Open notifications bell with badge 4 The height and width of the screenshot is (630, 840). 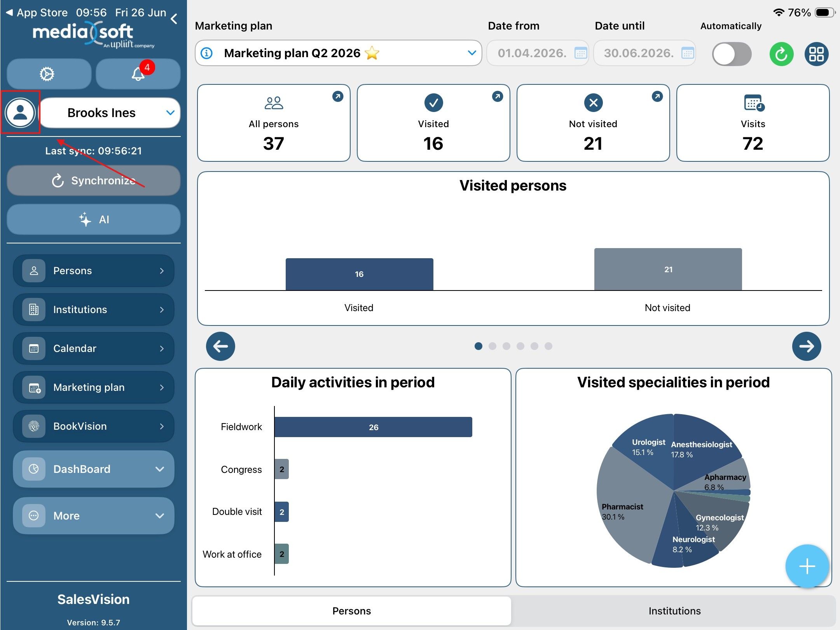coord(138,74)
